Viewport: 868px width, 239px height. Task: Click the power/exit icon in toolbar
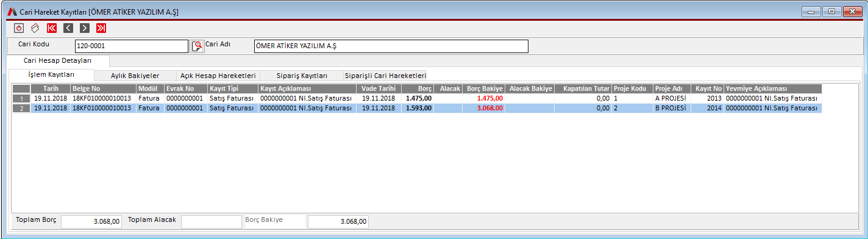[19, 27]
